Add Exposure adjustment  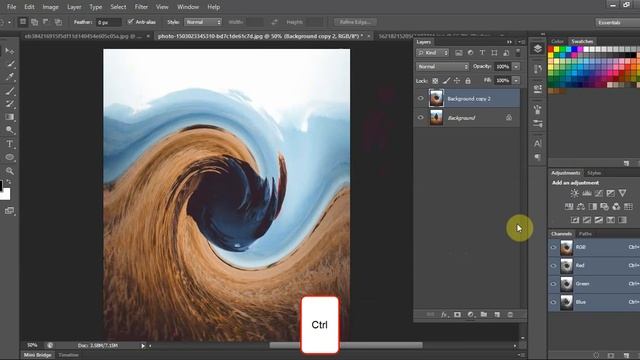pyautogui.click(x=610, y=193)
